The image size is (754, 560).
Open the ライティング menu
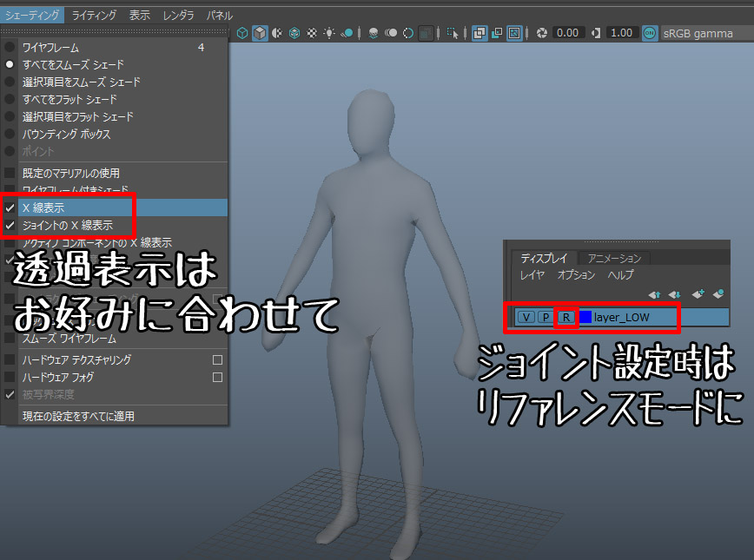pos(94,16)
